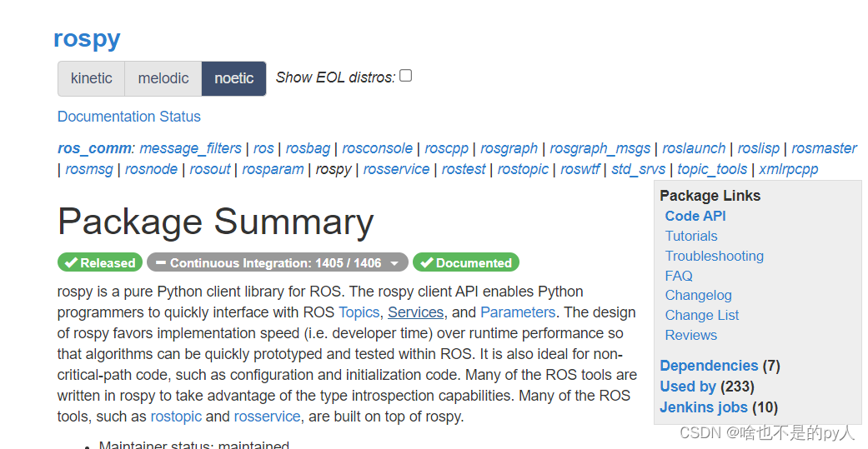Expand the Continuous Integration 1405 / 1406 badge
868x449 pixels.
pyautogui.click(x=278, y=262)
